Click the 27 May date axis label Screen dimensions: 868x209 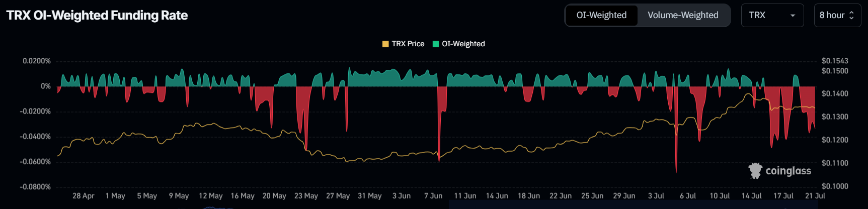338,196
